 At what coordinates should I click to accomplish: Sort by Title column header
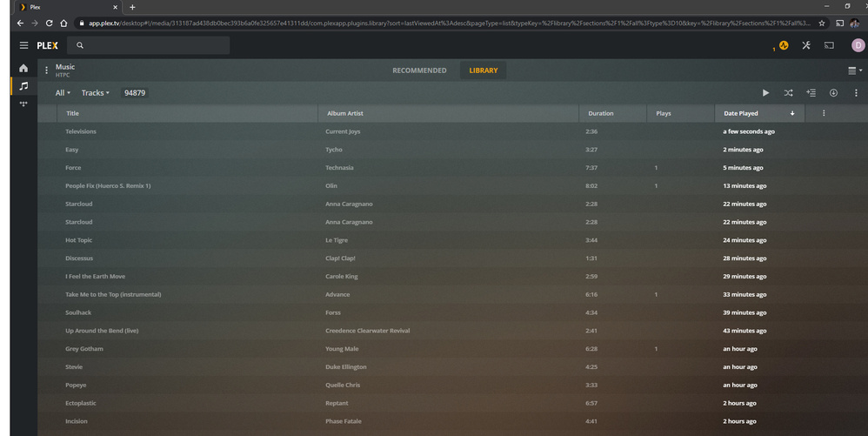click(x=187, y=113)
